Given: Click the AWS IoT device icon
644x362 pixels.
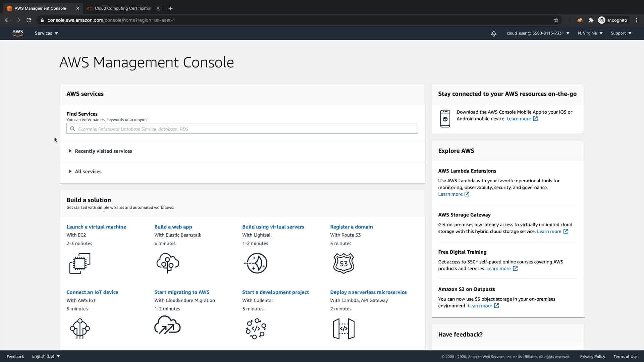Looking at the screenshot, I should point(80,328).
